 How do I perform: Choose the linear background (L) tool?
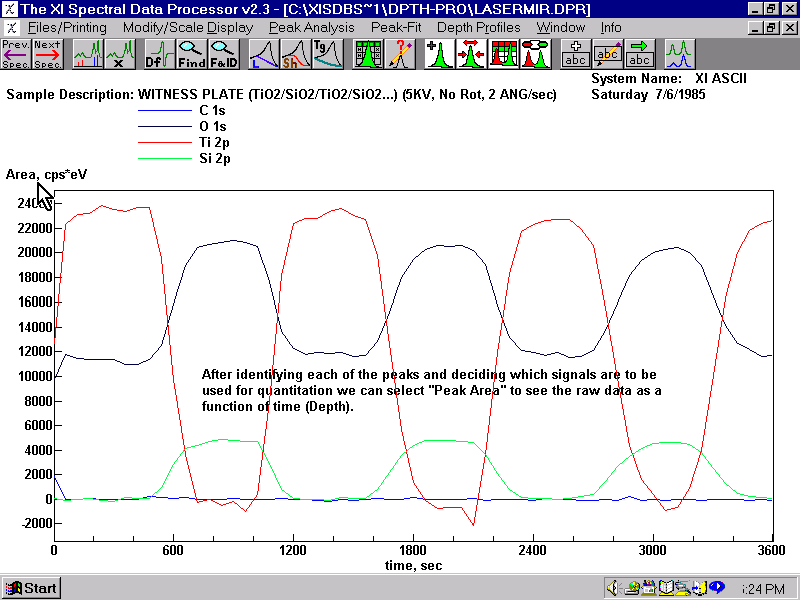pyautogui.click(x=264, y=54)
